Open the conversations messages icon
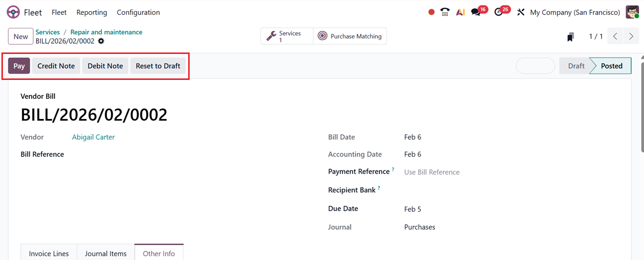 click(x=476, y=13)
